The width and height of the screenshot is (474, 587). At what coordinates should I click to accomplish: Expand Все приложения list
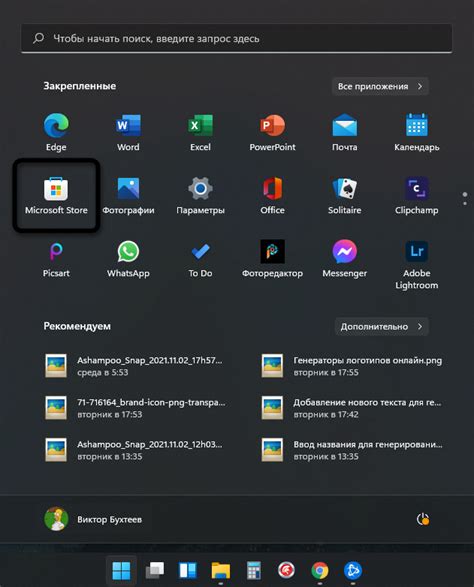pyautogui.click(x=380, y=86)
